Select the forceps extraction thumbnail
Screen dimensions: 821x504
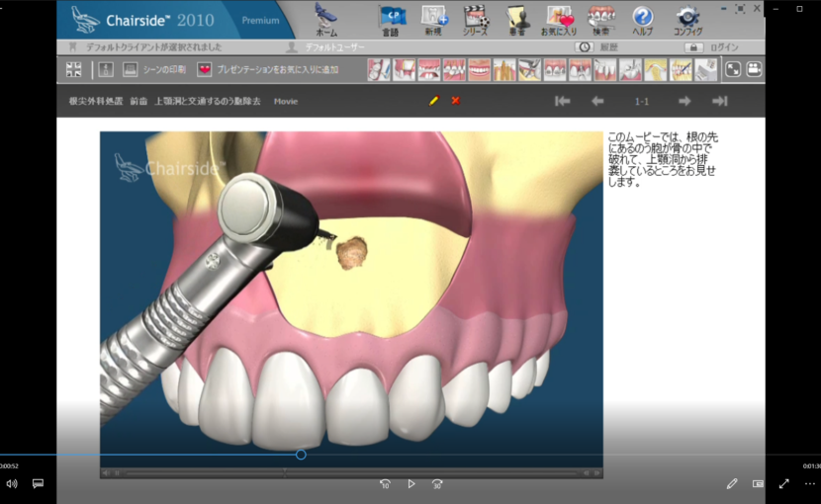coord(529,69)
